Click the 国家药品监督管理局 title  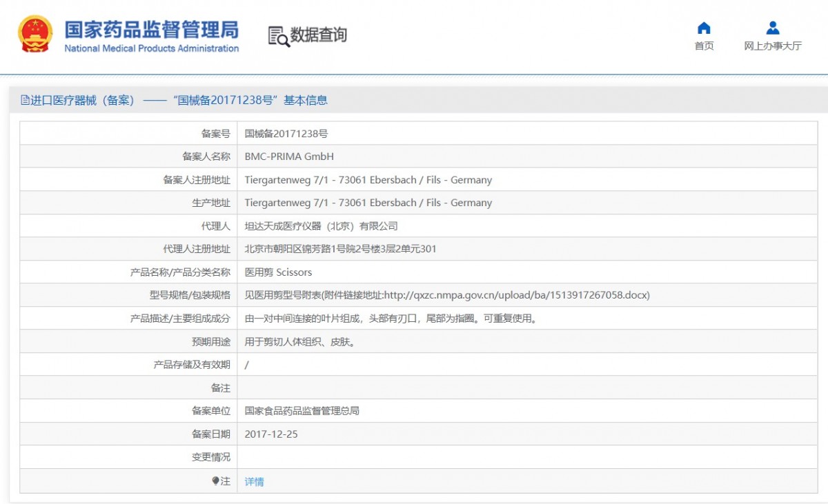(151, 29)
